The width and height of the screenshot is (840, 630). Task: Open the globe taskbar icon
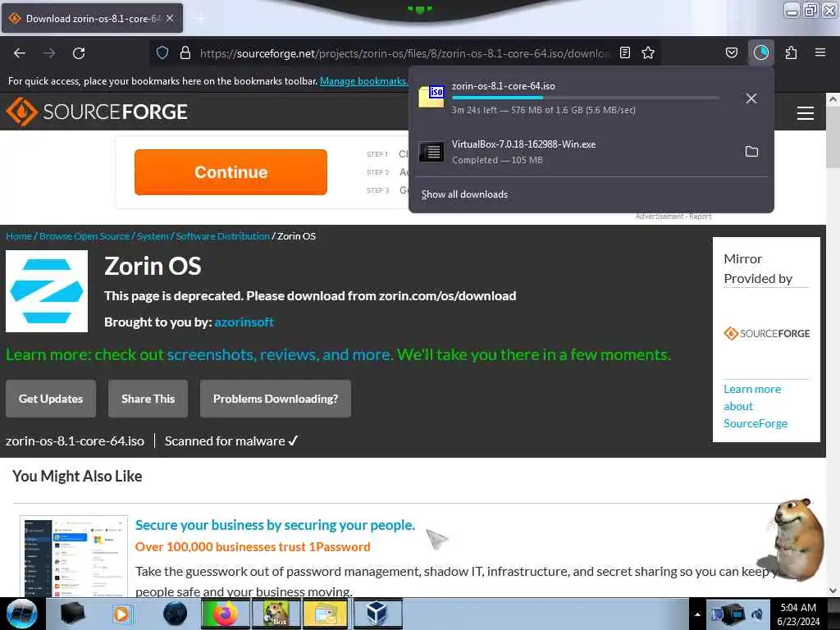click(176, 614)
